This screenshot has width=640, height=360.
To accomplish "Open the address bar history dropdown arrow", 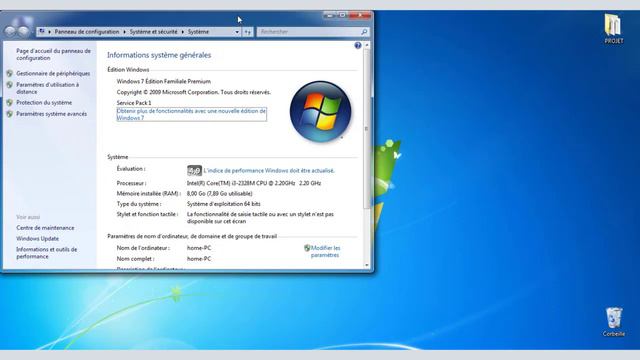I will pos(237,32).
